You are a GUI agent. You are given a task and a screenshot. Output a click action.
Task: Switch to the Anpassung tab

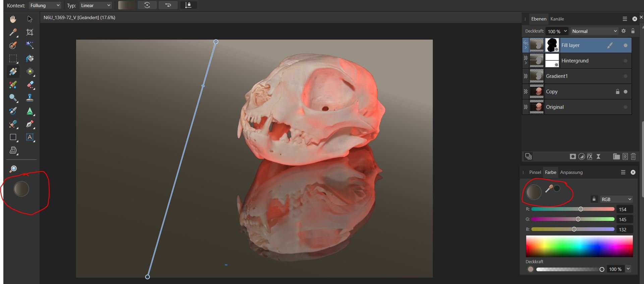[571, 172]
